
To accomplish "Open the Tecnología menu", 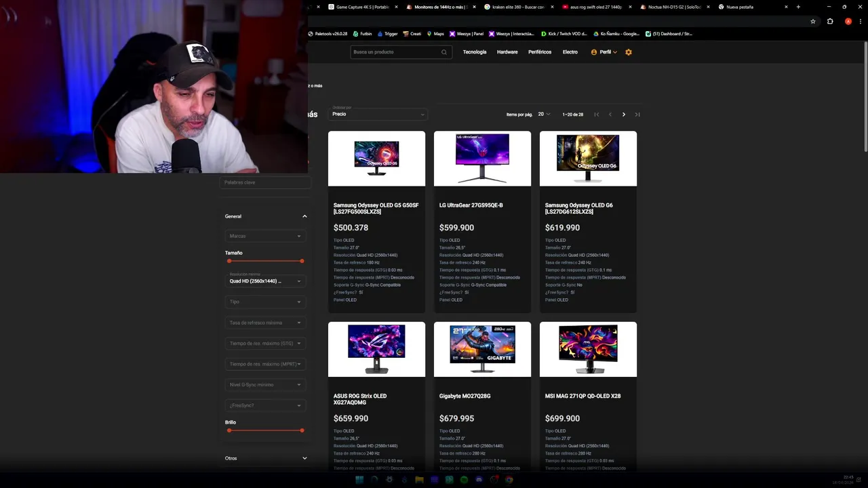I will pos(475,52).
